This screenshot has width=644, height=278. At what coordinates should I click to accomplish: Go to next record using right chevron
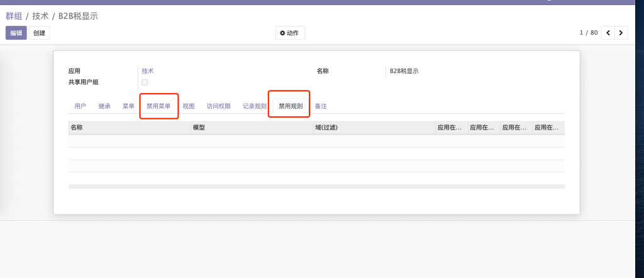tap(621, 33)
